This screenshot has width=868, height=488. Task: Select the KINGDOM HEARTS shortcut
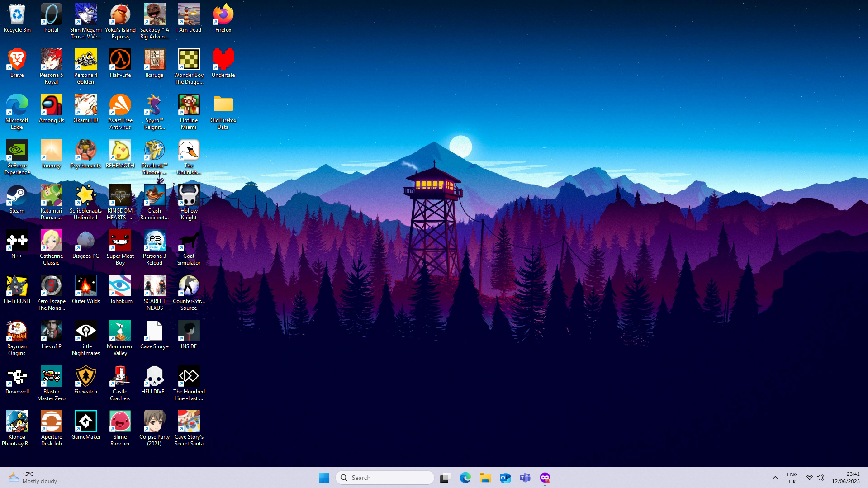click(x=120, y=195)
